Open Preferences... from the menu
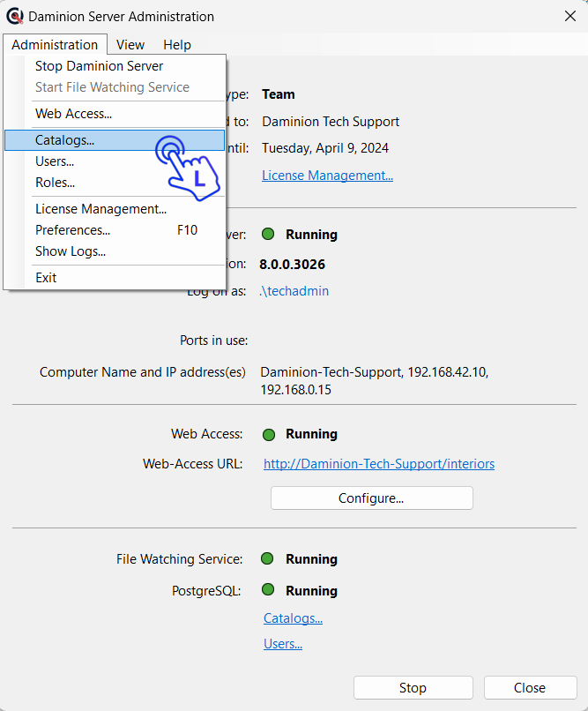The width and height of the screenshot is (588, 711). click(72, 230)
